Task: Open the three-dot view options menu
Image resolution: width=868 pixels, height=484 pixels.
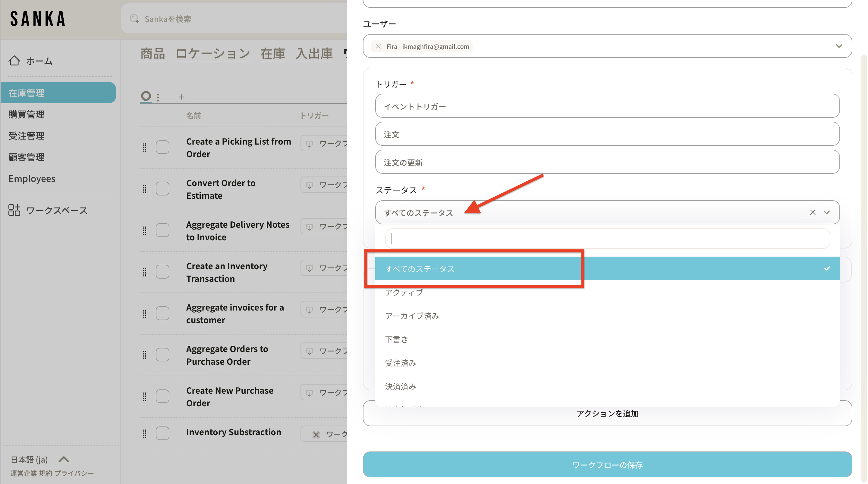Action: tap(158, 97)
